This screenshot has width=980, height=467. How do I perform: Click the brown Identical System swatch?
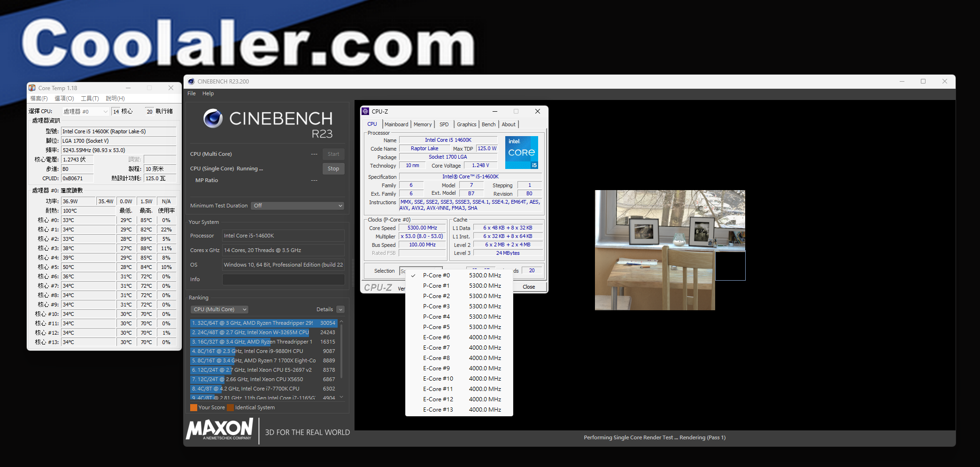(x=230, y=407)
